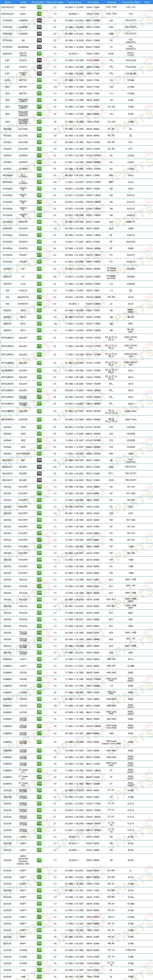Click the 08.2002 -> production years cell
153x980 pixels.
click(74, 304)
